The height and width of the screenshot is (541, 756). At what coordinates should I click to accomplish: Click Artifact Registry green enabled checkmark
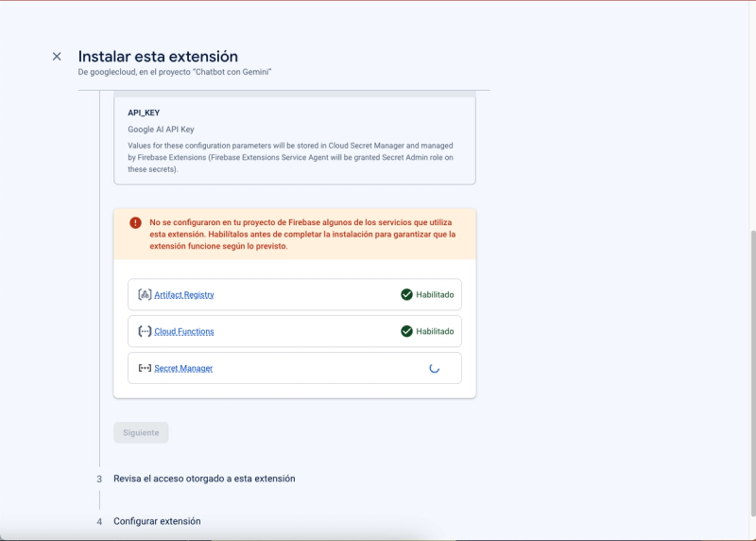(406, 294)
